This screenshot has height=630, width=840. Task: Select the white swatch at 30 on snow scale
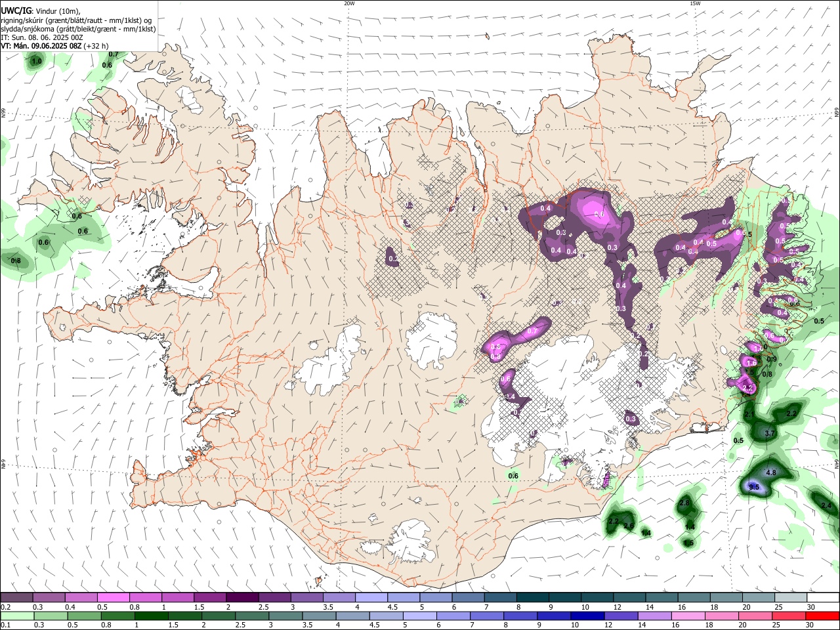coord(823,598)
